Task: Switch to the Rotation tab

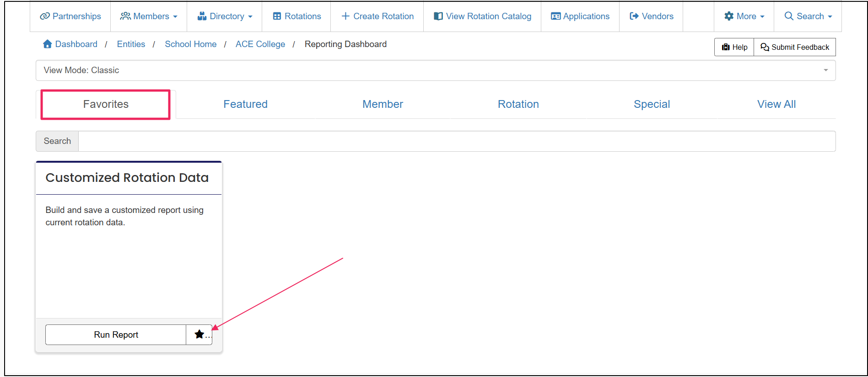Action: [518, 104]
